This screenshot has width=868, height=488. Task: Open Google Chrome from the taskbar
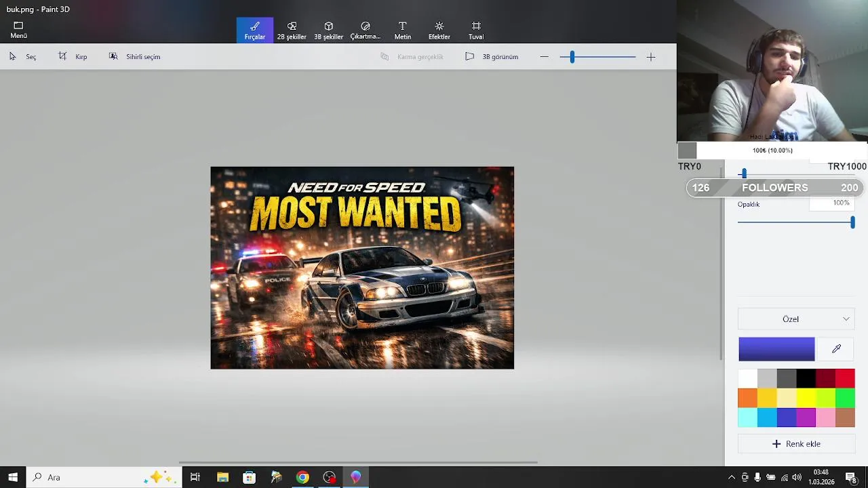point(302,477)
